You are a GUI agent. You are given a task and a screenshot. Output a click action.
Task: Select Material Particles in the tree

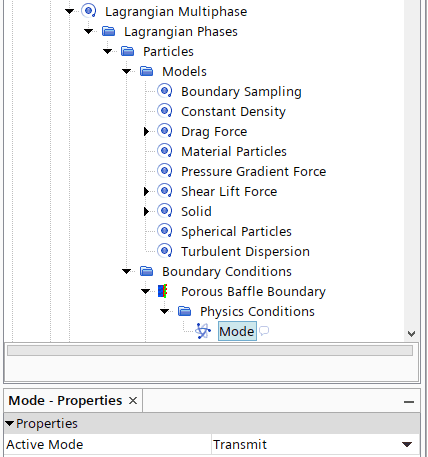coord(234,152)
